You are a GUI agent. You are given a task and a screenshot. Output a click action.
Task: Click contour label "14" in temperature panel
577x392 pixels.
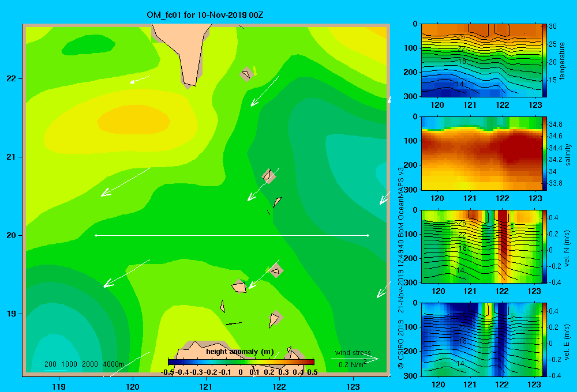click(460, 84)
